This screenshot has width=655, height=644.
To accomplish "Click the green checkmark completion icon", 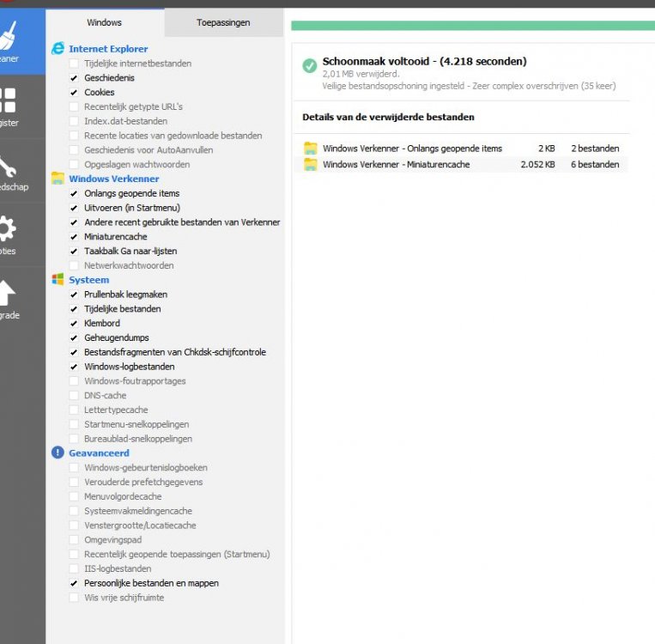I will (x=310, y=65).
